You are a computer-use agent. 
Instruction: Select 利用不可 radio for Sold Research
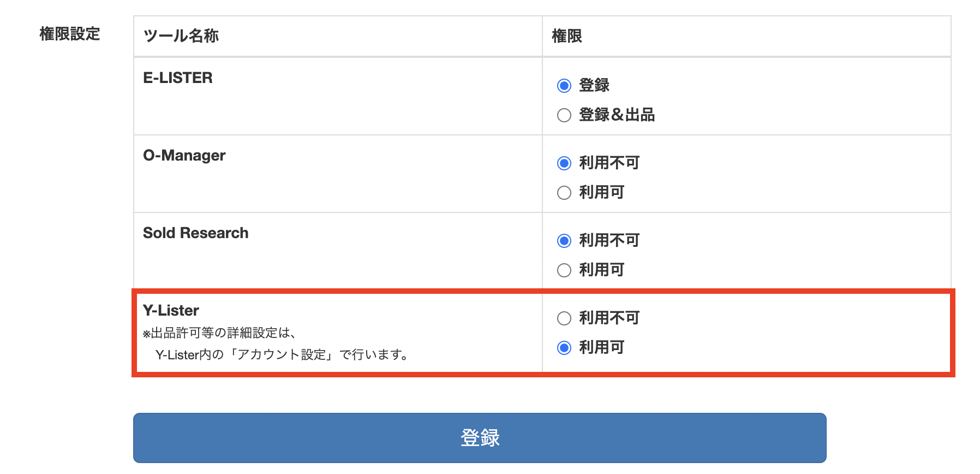(x=564, y=241)
